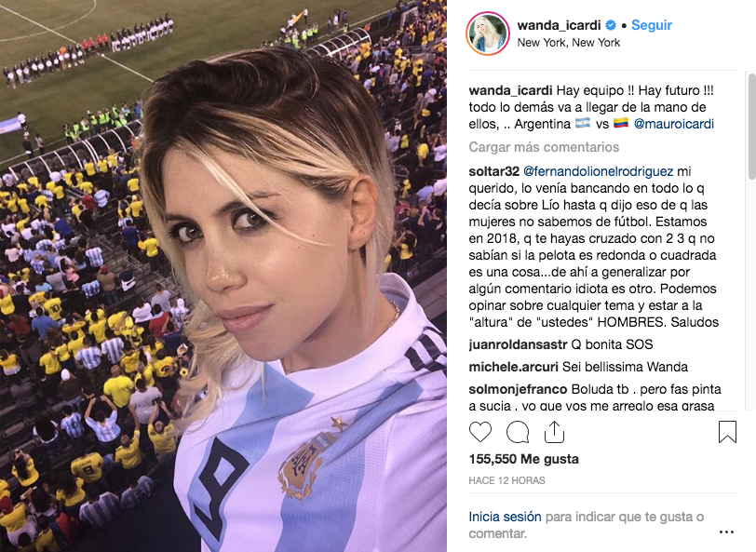Open the @mauroicardi mention
This screenshot has height=552, width=756.
coord(673,124)
